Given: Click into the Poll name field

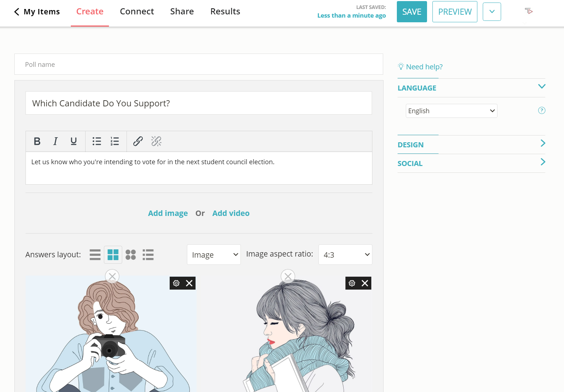Looking at the screenshot, I should [198, 64].
